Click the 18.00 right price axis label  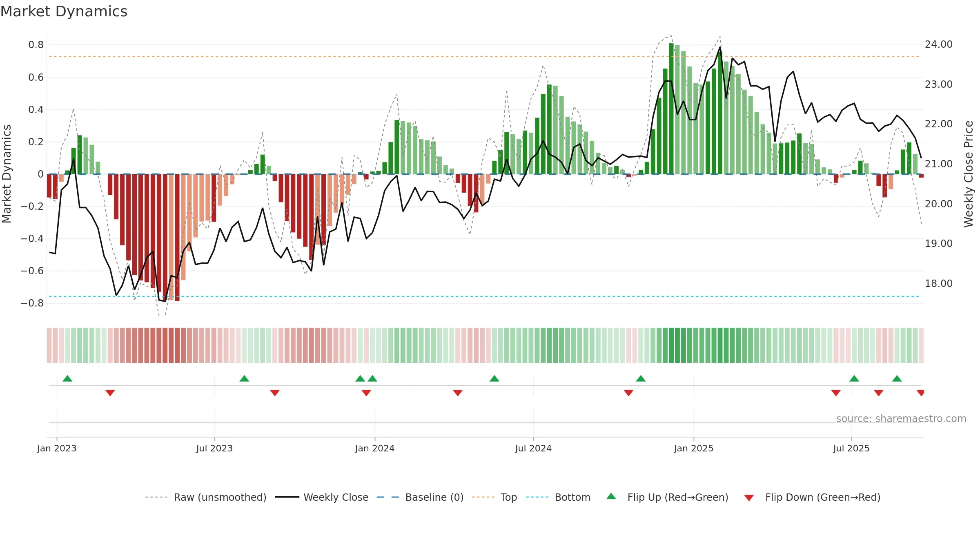[x=939, y=283]
